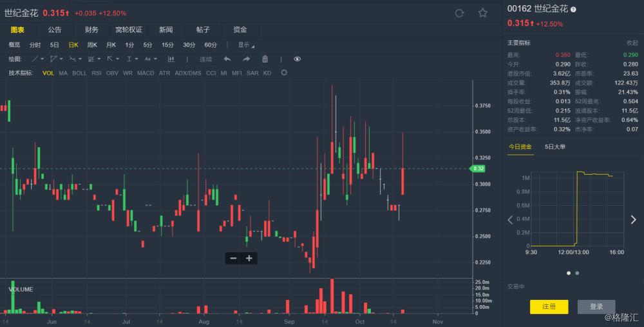This screenshot has height=327, width=644.
Task: Toggle drawing visibility with eye icon
Action: 297,59
